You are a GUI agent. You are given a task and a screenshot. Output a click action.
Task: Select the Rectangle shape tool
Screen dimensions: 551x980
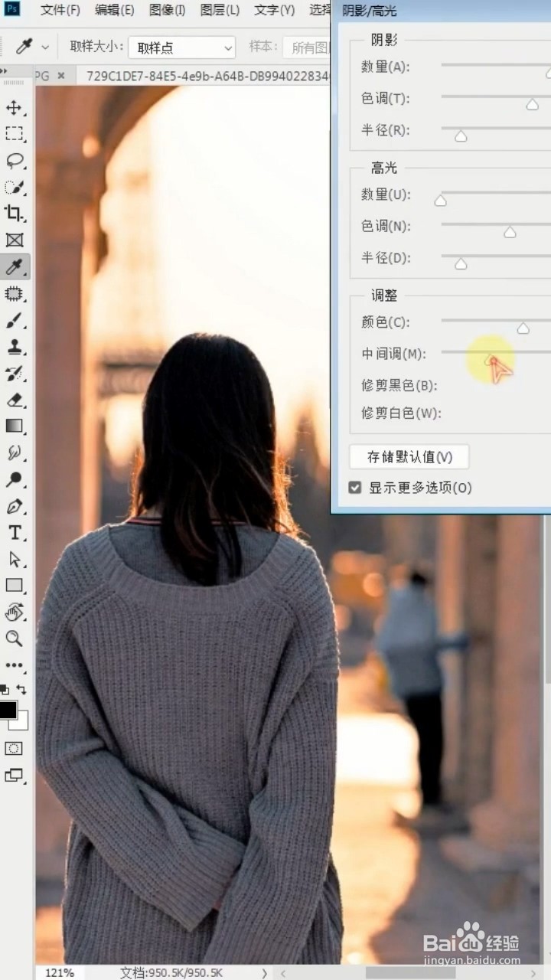(14, 586)
